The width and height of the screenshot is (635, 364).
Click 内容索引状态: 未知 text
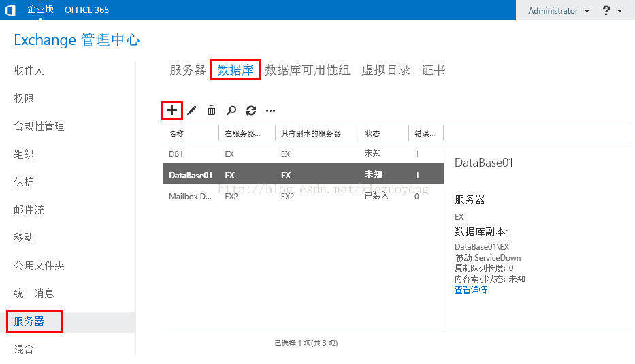[x=490, y=279]
